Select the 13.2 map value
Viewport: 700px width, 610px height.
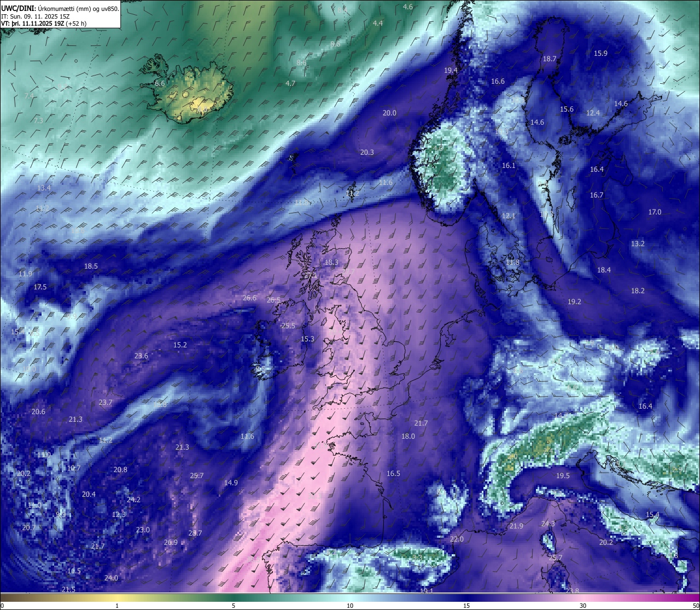638,244
